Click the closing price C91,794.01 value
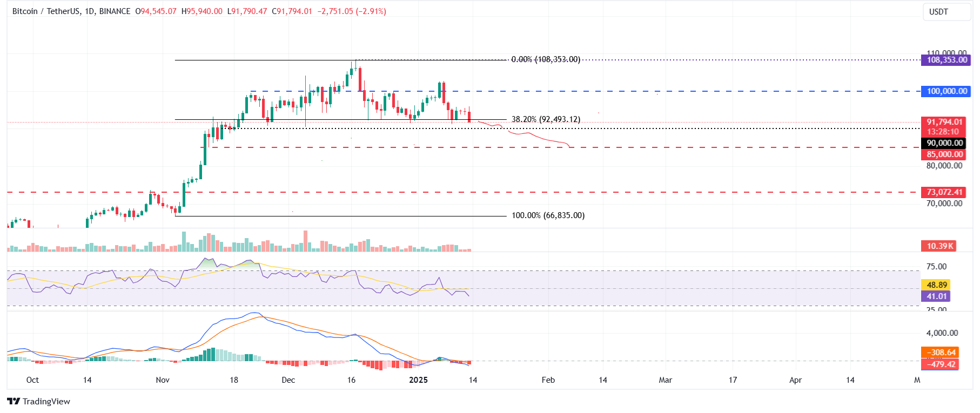Screen dimensions: 980x413 click(292, 11)
